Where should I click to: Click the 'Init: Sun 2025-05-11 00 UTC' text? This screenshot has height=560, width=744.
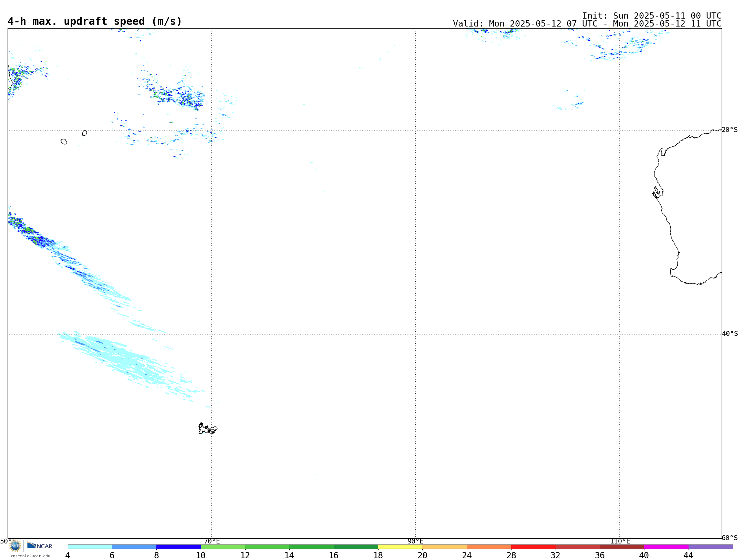[x=652, y=16]
